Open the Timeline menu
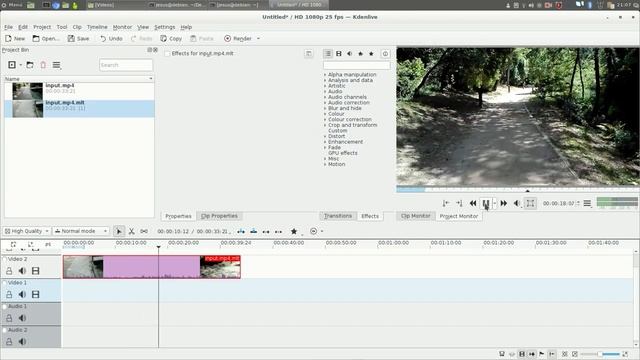The height and width of the screenshot is (360, 640). (x=97, y=27)
